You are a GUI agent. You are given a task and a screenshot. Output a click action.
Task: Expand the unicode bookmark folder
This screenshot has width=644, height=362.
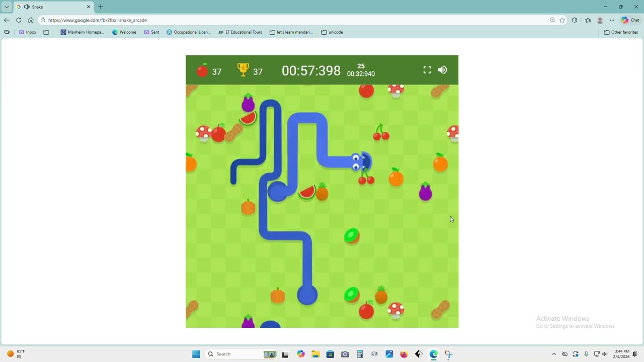click(332, 32)
